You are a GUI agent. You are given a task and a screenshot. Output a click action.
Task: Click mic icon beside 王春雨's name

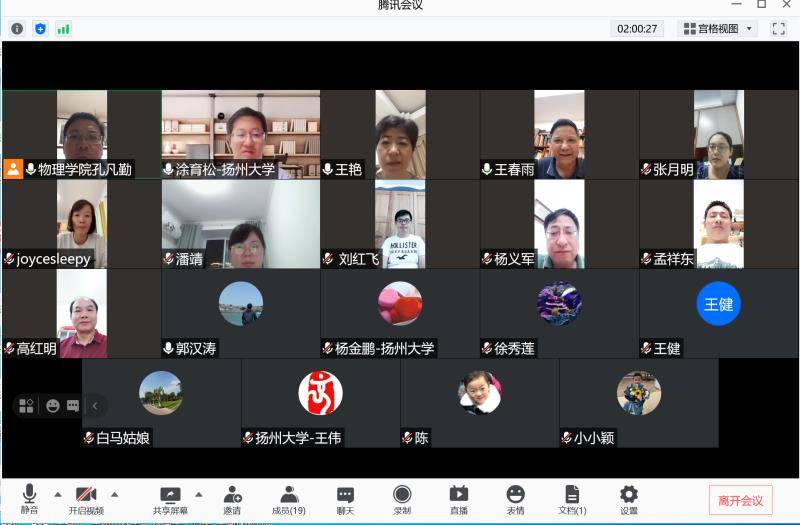pos(487,169)
